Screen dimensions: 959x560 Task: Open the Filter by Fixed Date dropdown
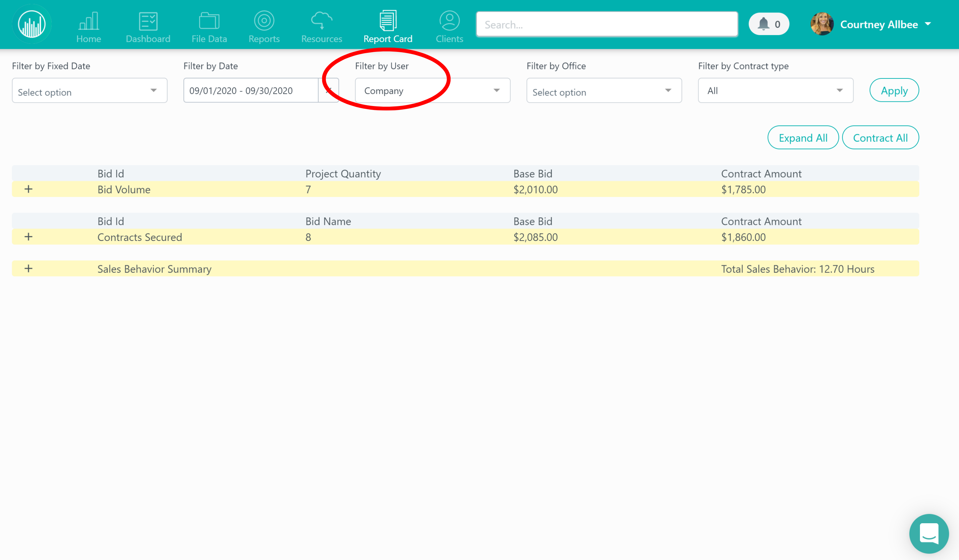click(x=89, y=91)
